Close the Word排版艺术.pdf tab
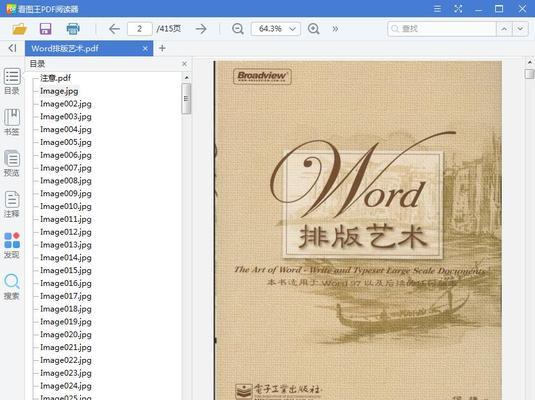The width and height of the screenshot is (535, 400). (145, 48)
